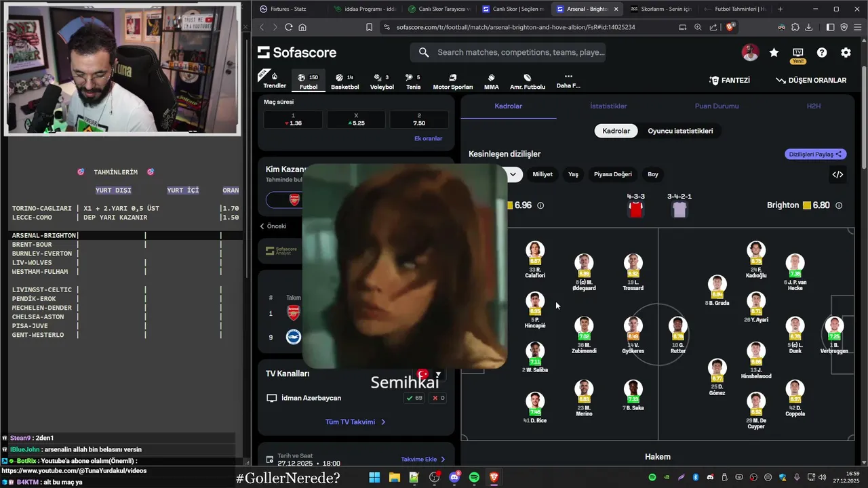Filter players by Milliyet
The width and height of the screenshot is (868, 488).
542,174
